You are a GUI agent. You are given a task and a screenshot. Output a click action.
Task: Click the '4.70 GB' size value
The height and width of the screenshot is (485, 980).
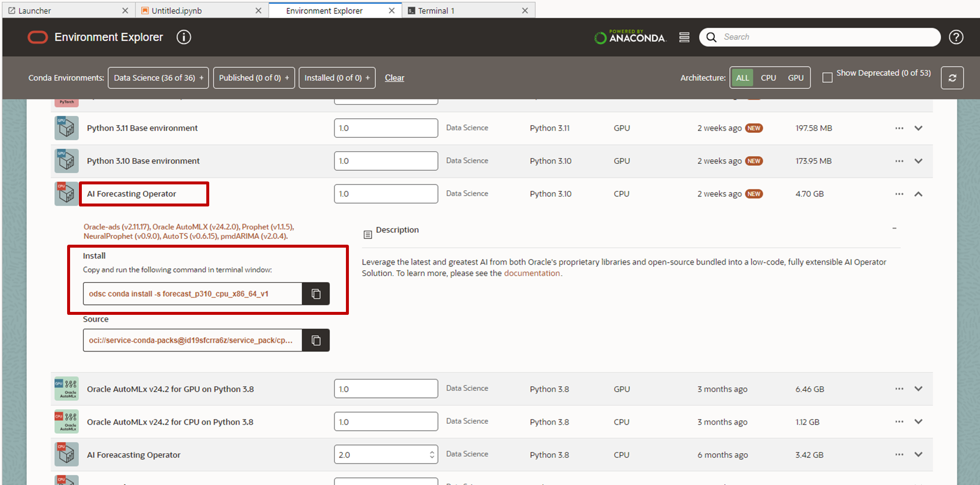[809, 194]
